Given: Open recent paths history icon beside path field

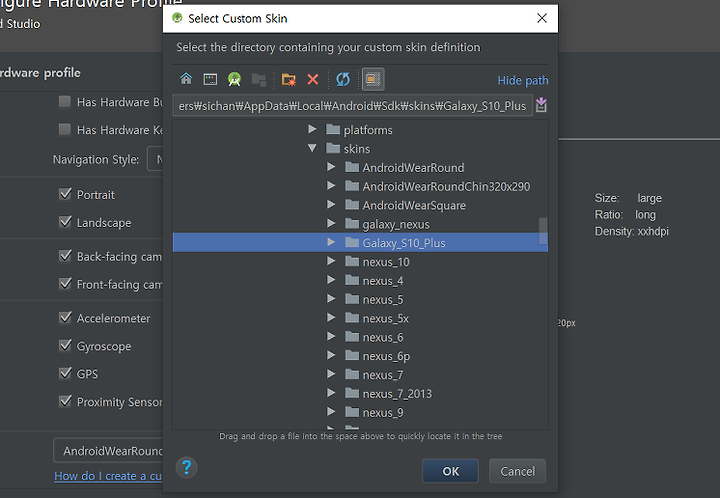Looking at the screenshot, I should pos(541,105).
